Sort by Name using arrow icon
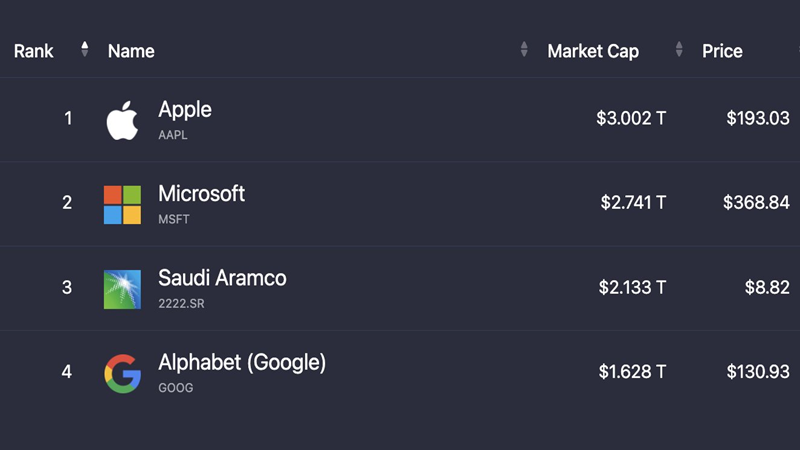 (x=524, y=49)
